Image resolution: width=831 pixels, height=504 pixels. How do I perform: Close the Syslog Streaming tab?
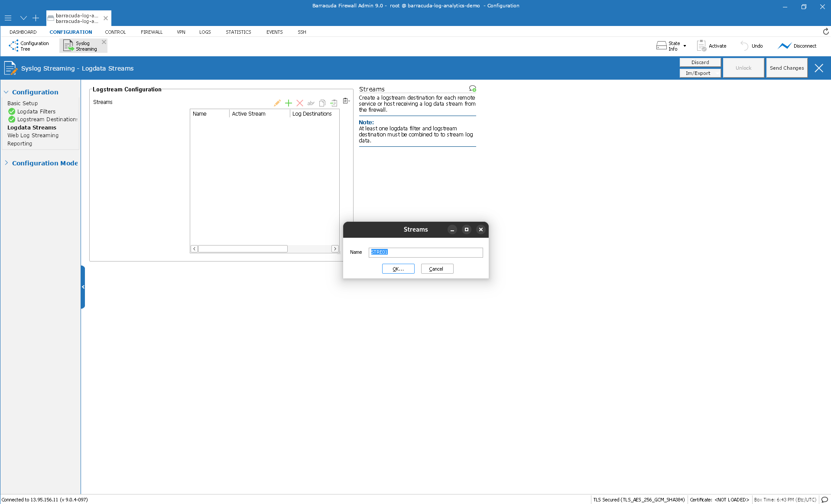point(104,42)
